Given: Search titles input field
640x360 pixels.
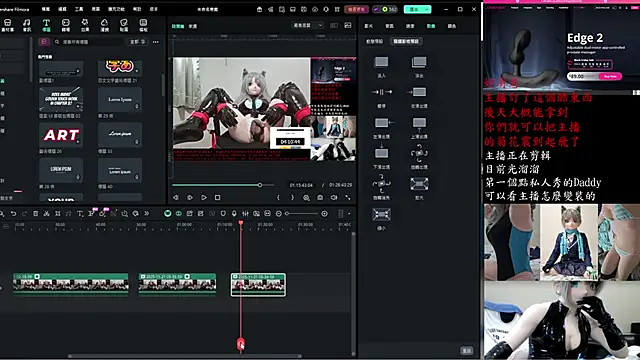Looking at the screenshot, I should point(89,42).
